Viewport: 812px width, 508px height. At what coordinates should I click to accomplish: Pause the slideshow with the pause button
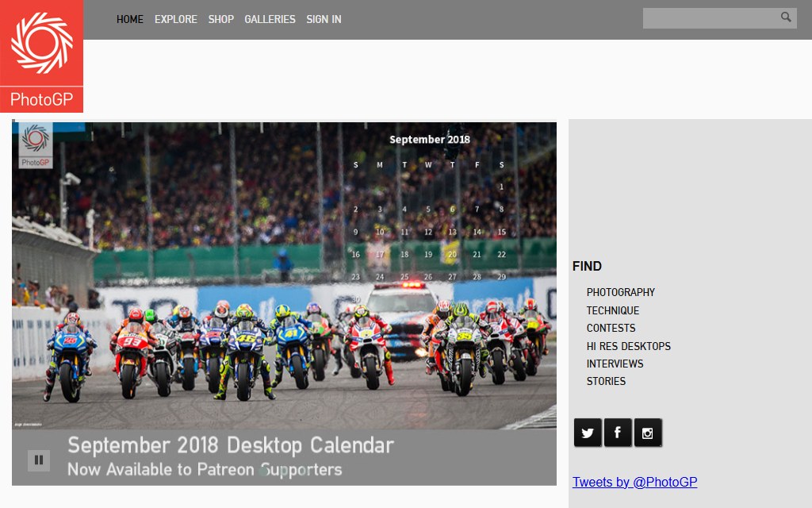(x=39, y=460)
